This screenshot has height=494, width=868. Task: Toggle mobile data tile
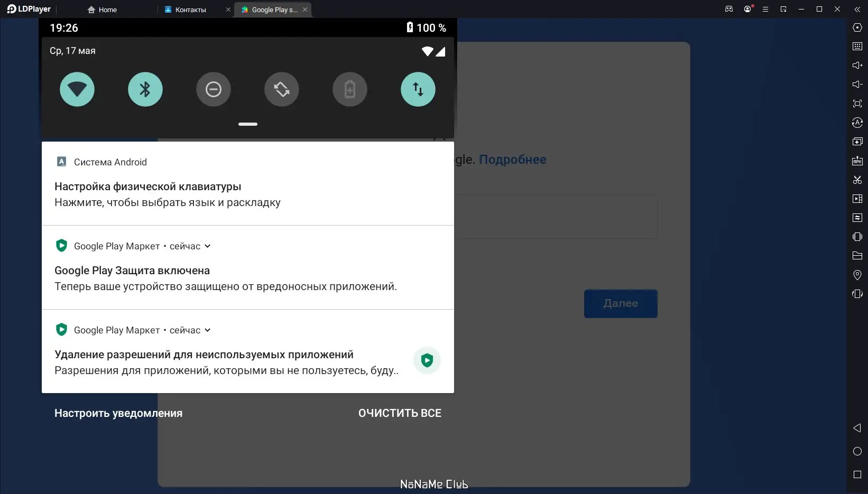(x=418, y=89)
